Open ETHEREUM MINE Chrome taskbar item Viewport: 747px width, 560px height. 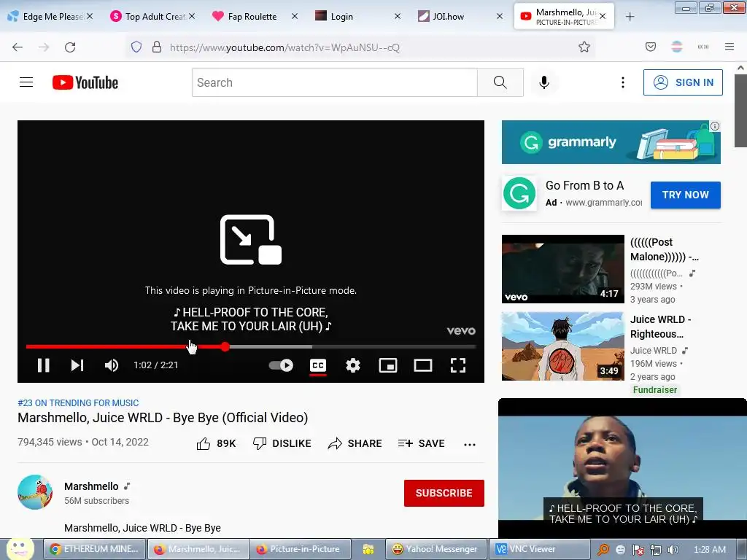pyautogui.click(x=95, y=549)
